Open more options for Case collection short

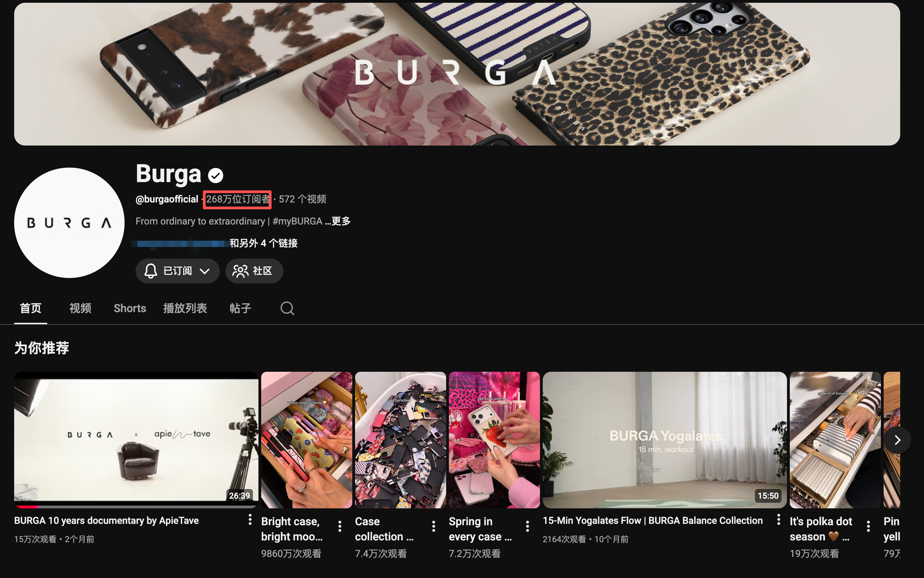[x=433, y=526]
